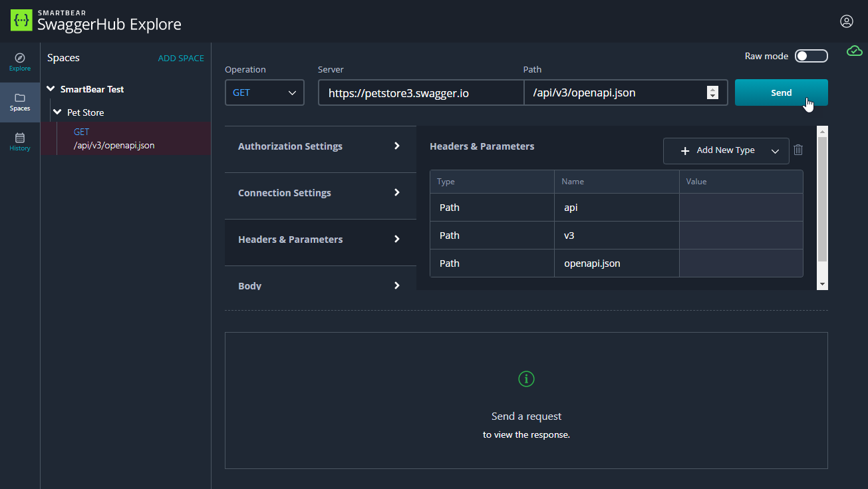868x489 pixels.
Task: Click the 'v3' name cell
Action: (x=617, y=236)
